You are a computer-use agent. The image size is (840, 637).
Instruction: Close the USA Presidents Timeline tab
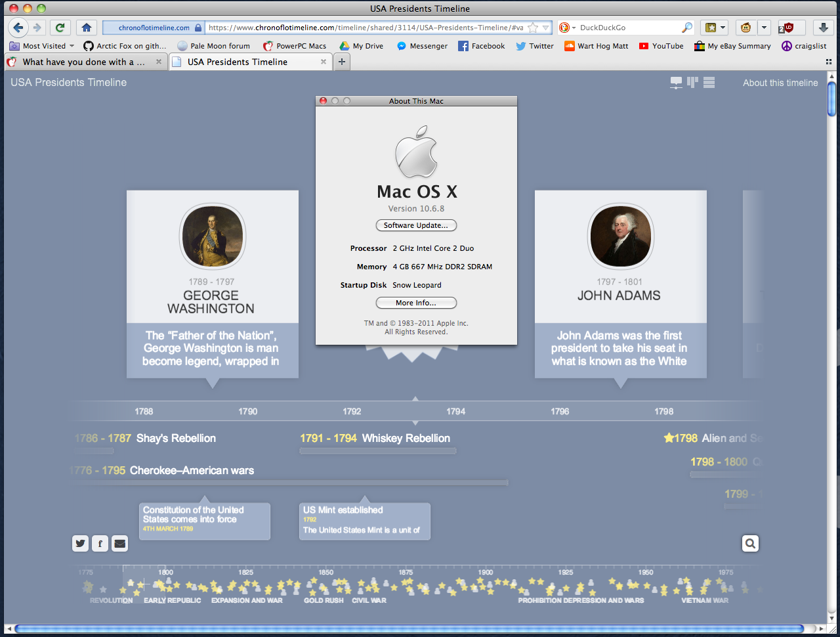pyautogui.click(x=324, y=62)
